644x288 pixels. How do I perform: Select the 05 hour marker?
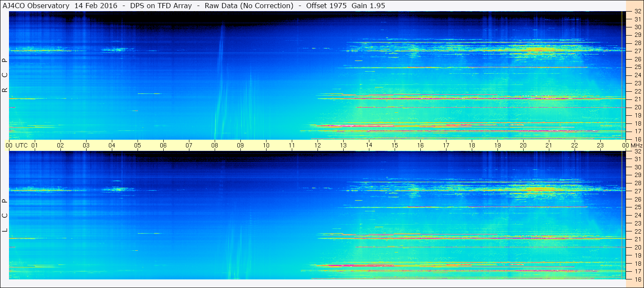click(x=138, y=145)
